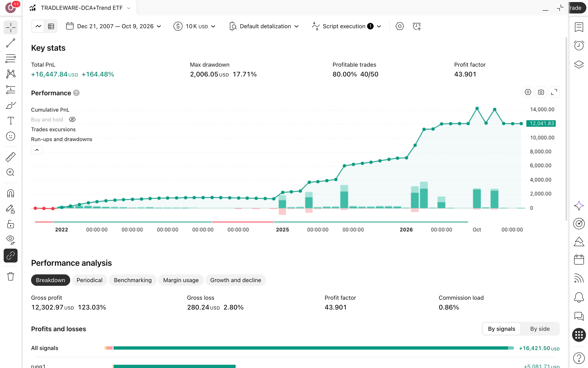Collapse the performance chart legend
The height and width of the screenshot is (368, 588).
click(x=37, y=150)
